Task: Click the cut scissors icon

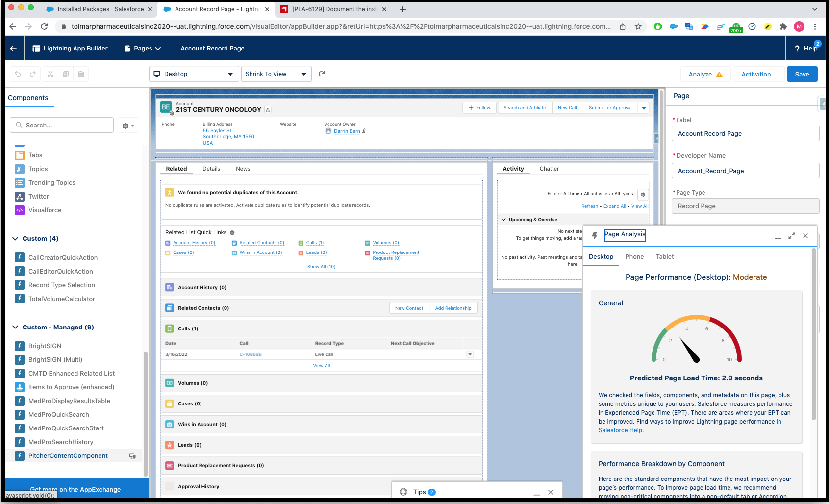Action: pos(50,74)
